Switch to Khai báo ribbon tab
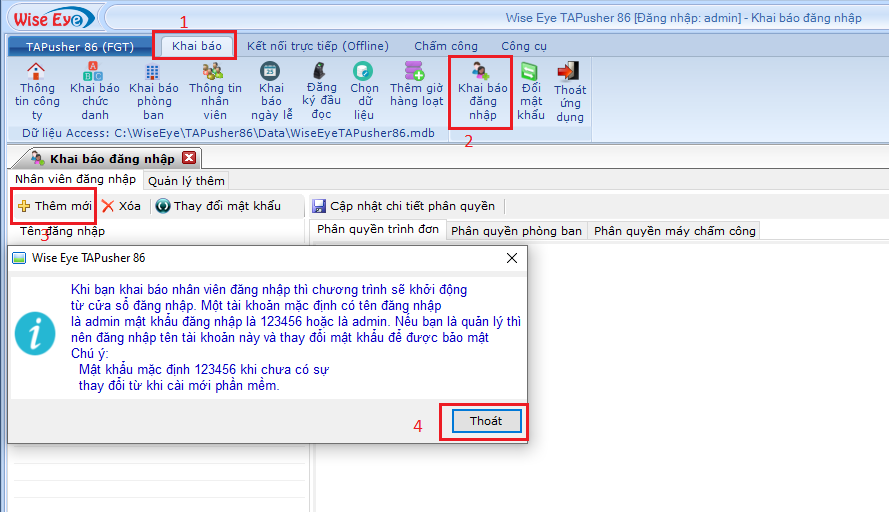This screenshot has height=512, width=889. (x=196, y=46)
